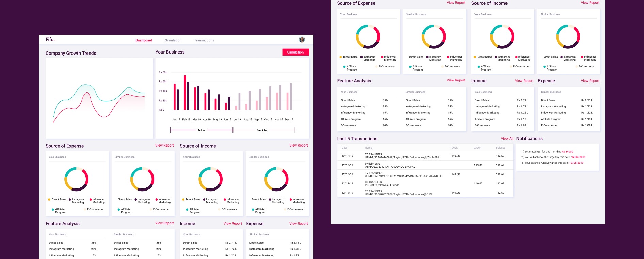Viewport: 644px width, 259px height.
Task: Click the divider handle between Actual and Predicted
Action: [x=232, y=130]
